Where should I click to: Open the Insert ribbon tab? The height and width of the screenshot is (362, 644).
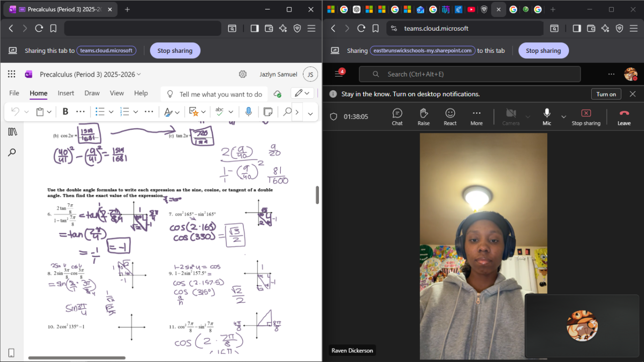click(66, 93)
